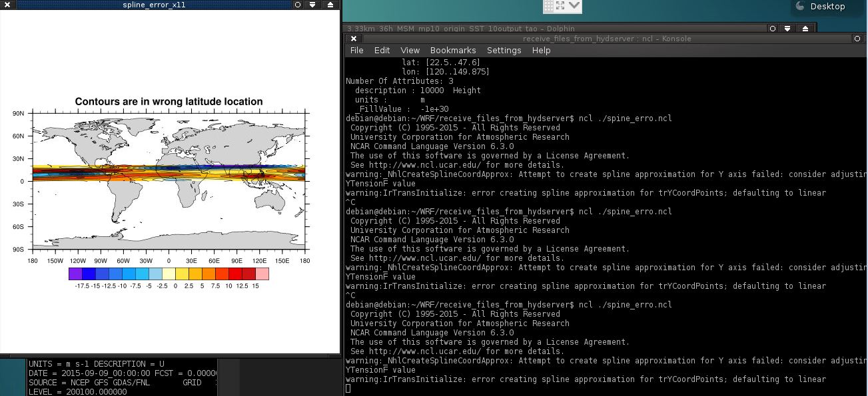Click the expand arrows icon in top panel
This screenshot has width=868, height=396.
(x=560, y=6)
